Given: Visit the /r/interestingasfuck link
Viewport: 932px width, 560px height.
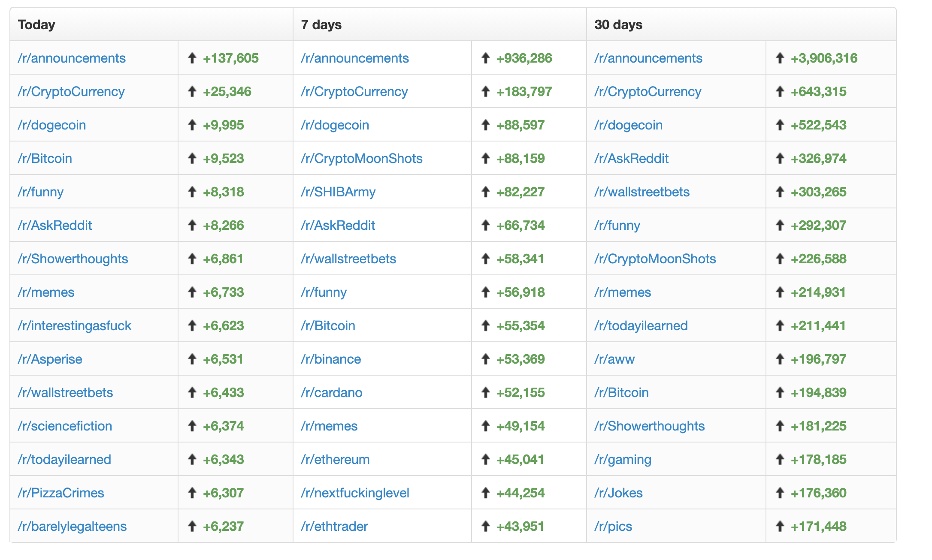Looking at the screenshot, I should coord(75,325).
